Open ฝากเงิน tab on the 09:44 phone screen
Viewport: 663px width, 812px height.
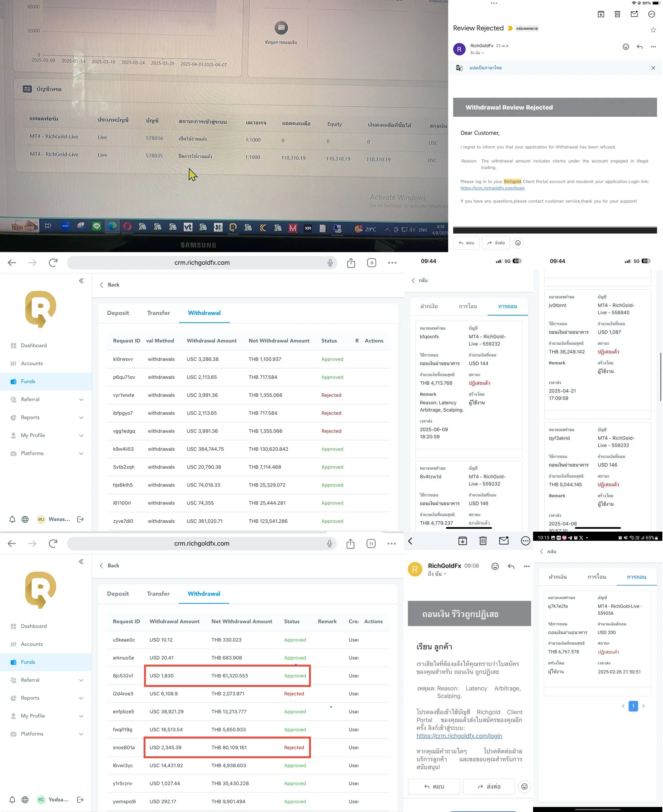(429, 306)
